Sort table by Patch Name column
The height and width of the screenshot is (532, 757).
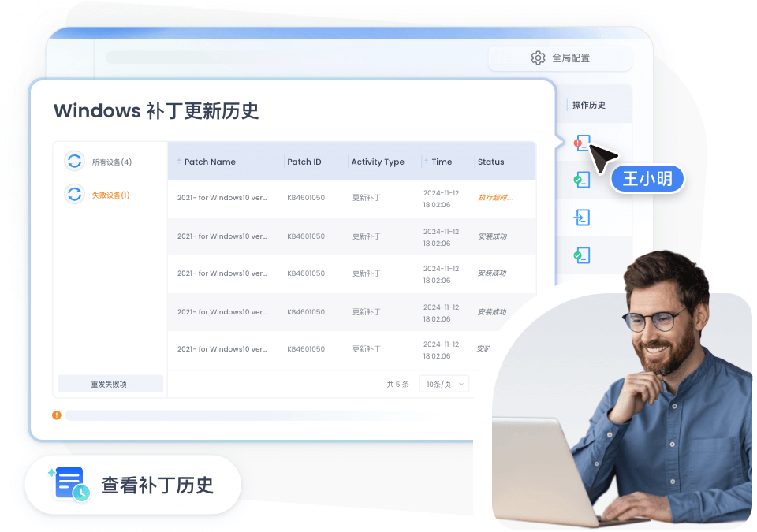(209, 162)
